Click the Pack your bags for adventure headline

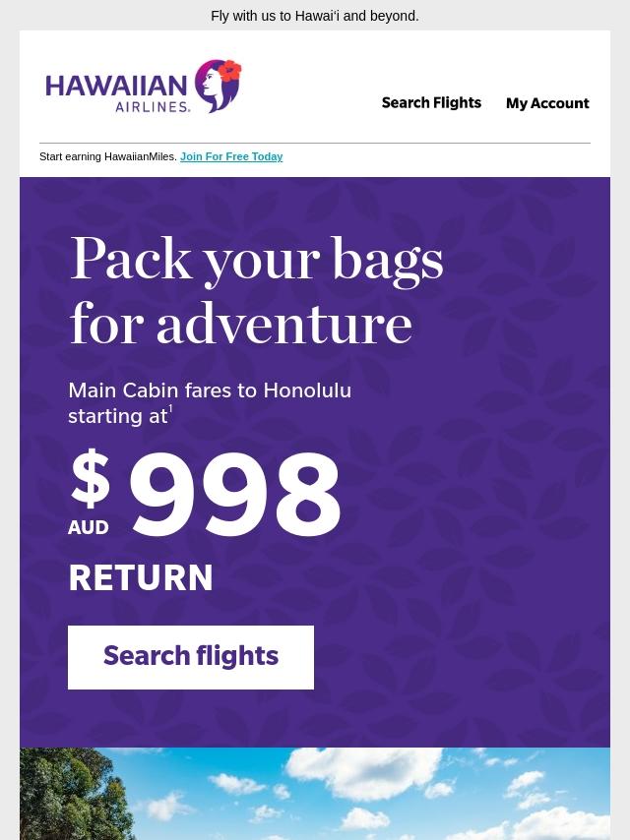point(256,291)
